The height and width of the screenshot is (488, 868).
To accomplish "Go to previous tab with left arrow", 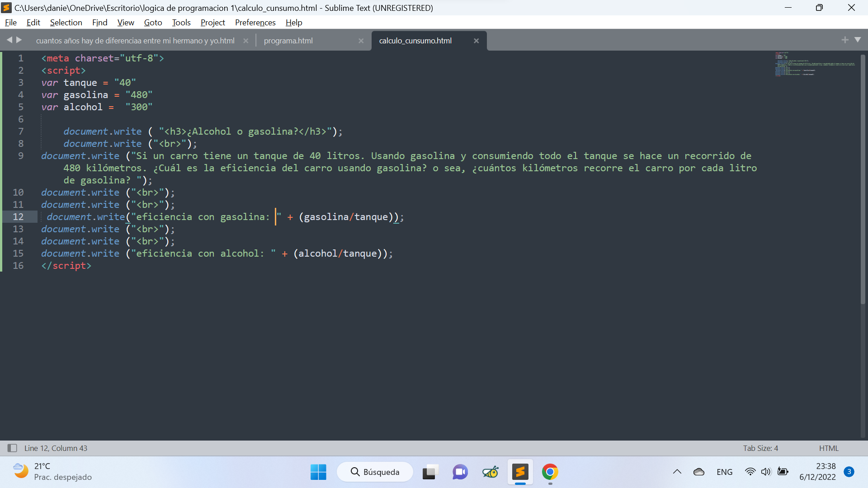I will point(9,40).
